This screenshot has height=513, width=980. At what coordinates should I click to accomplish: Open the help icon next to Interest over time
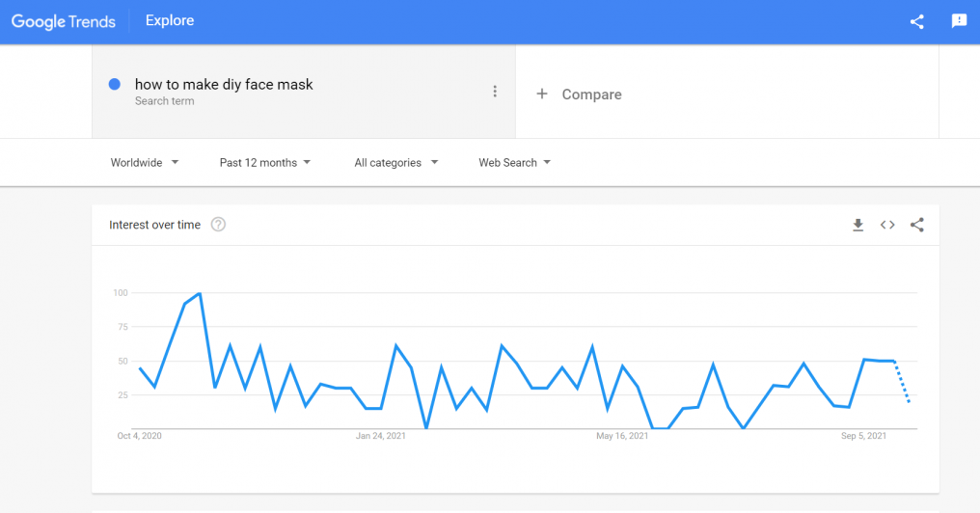pyautogui.click(x=218, y=225)
